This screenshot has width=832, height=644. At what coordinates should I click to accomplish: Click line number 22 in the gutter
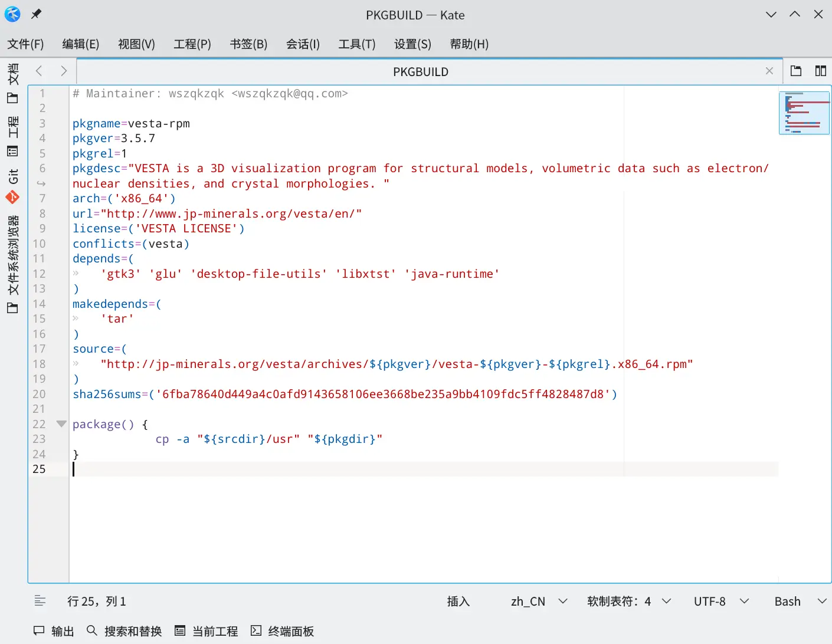point(39,424)
